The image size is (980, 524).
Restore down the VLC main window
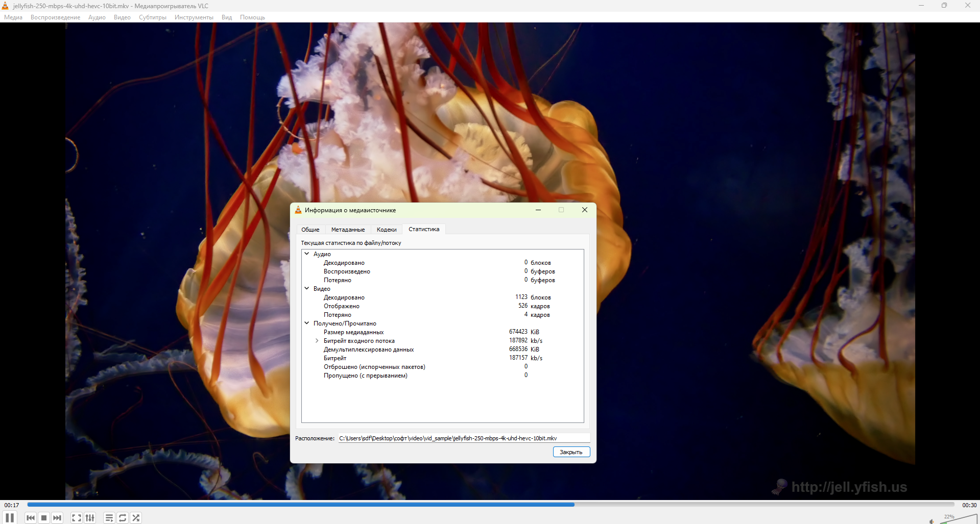click(x=944, y=6)
